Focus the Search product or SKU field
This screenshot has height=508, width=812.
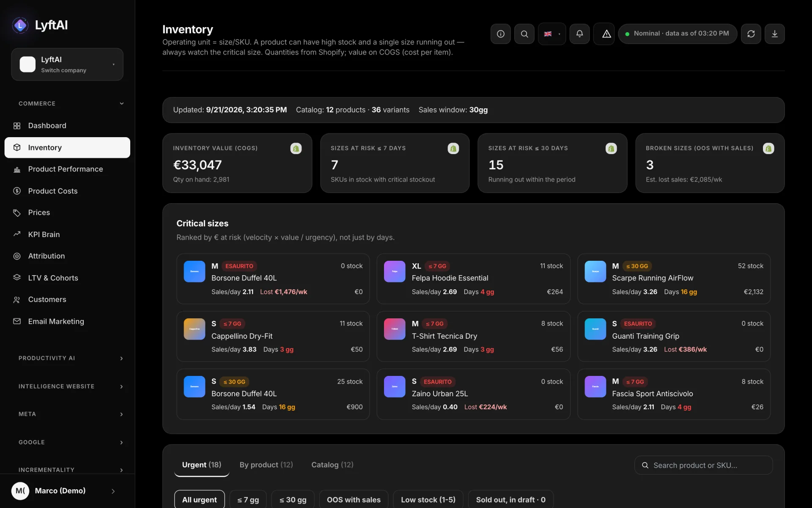703,465
